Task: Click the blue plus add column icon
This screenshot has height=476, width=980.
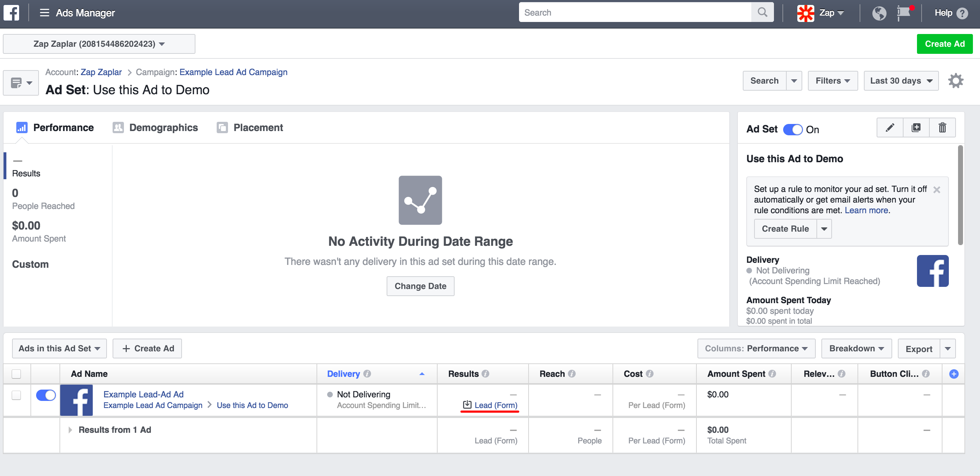Action: pos(954,374)
